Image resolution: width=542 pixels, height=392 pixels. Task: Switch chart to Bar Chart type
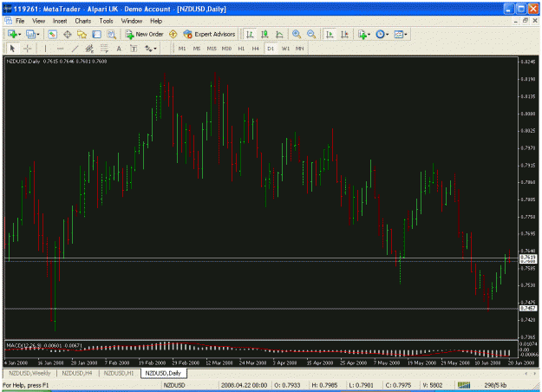pos(250,34)
